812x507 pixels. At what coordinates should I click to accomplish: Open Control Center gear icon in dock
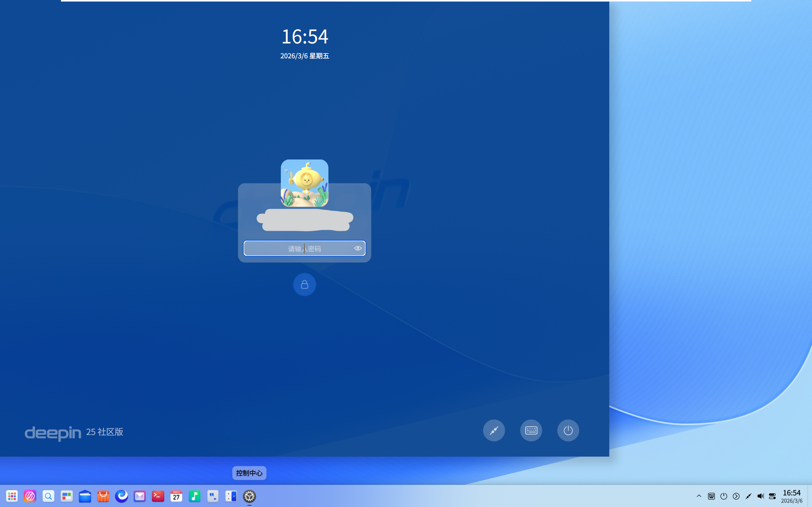[249, 496]
